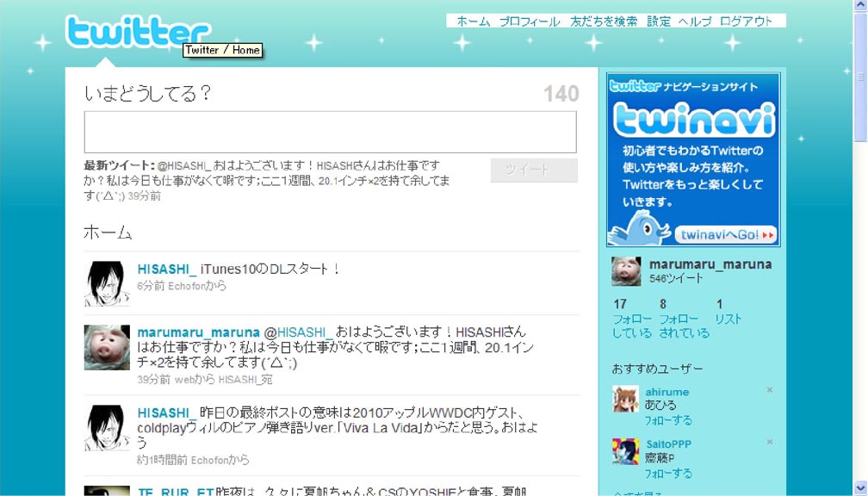868x496 pixels.
Task: Open the 1 リスト link
Action: [728, 312]
